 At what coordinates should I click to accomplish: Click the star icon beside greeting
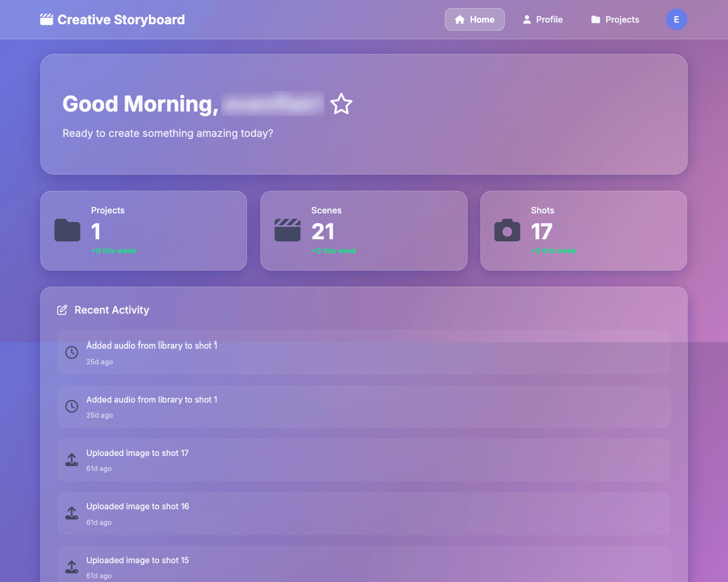pos(341,104)
